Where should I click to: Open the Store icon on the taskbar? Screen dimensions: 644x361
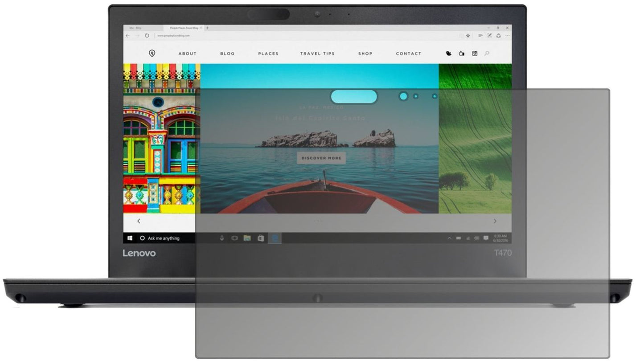(x=261, y=238)
